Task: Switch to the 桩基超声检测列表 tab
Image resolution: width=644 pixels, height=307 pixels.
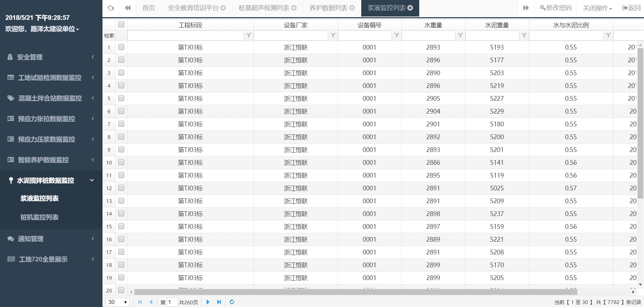Action: click(264, 8)
